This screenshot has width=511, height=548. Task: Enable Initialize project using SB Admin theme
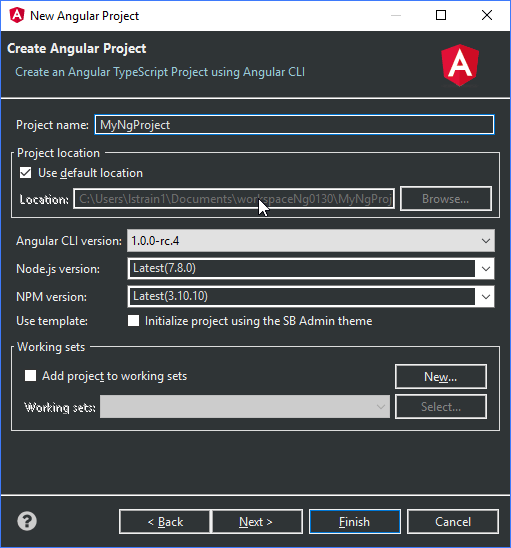pyautogui.click(x=134, y=320)
